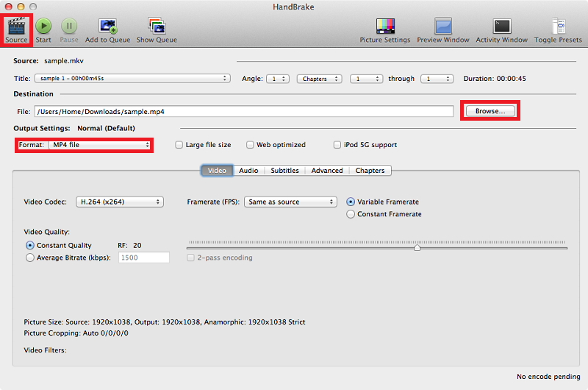Switch to the Video tab
588x390 pixels.
[217, 171]
